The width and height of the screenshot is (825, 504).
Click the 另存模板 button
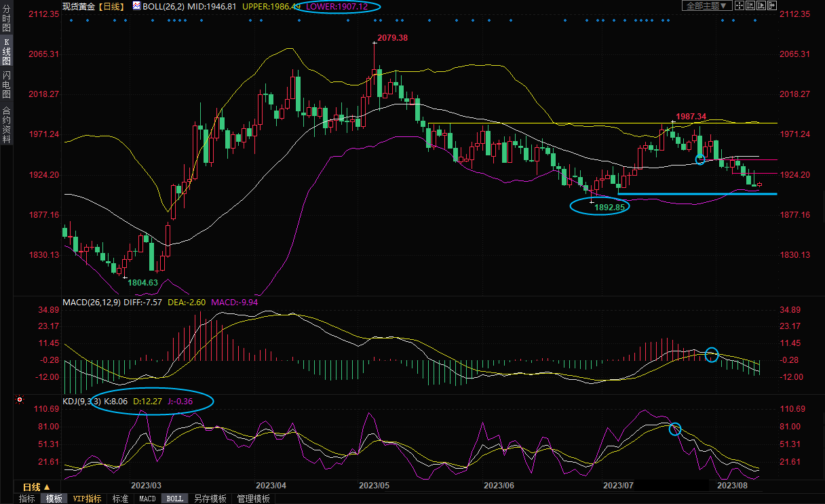(210, 499)
